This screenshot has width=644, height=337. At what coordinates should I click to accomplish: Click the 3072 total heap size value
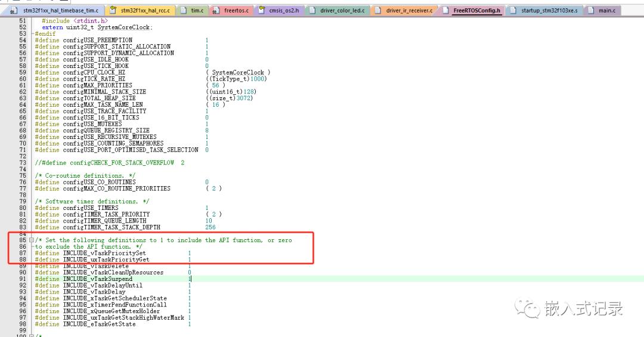pos(243,98)
